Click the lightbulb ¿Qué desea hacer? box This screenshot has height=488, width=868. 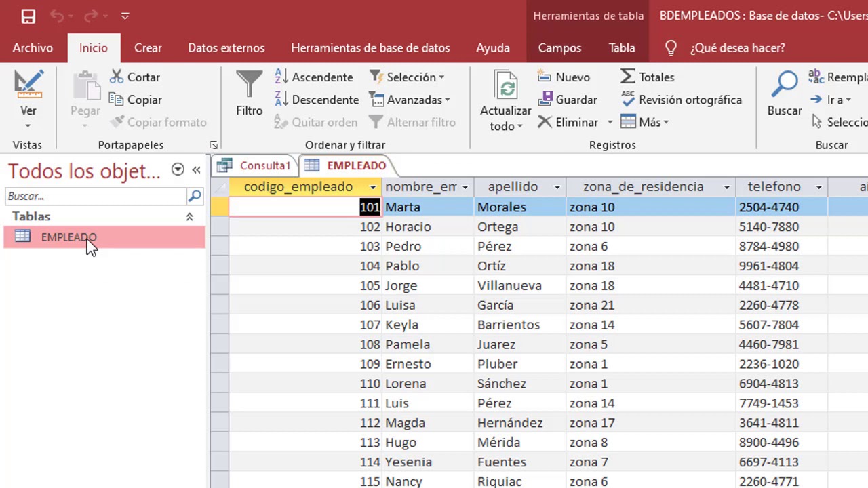[724, 48]
